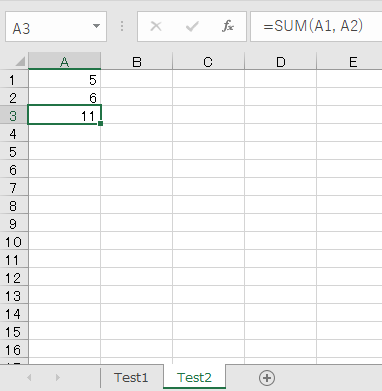Screen dimensions: 382x391
Task: Open the Name Box dropdown arrow
Action: tap(96, 26)
